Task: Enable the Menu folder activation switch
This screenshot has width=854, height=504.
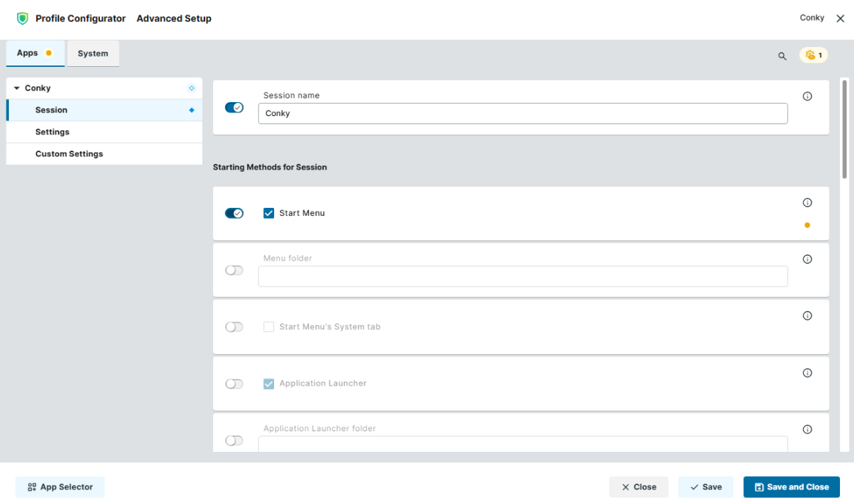Action: pyautogui.click(x=234, y=270)
